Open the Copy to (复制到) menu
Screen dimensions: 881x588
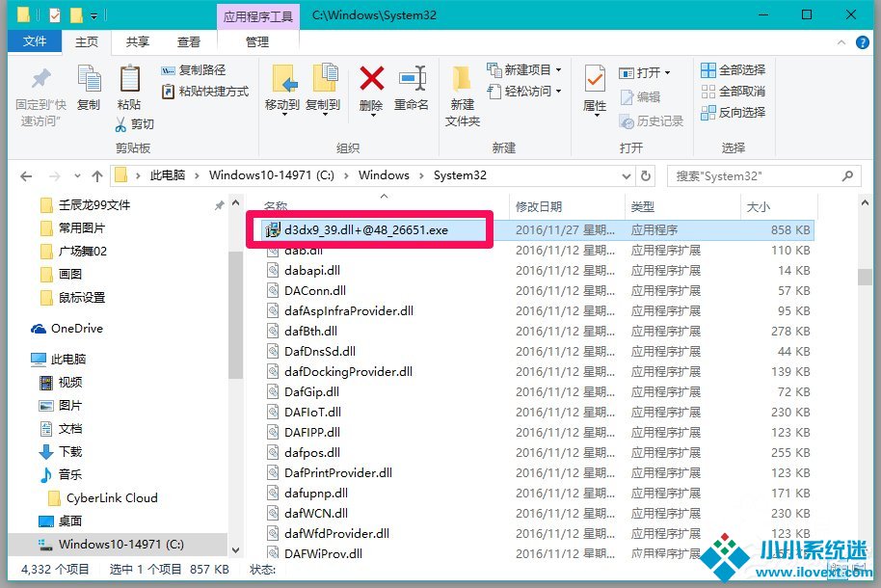point(324,90)
